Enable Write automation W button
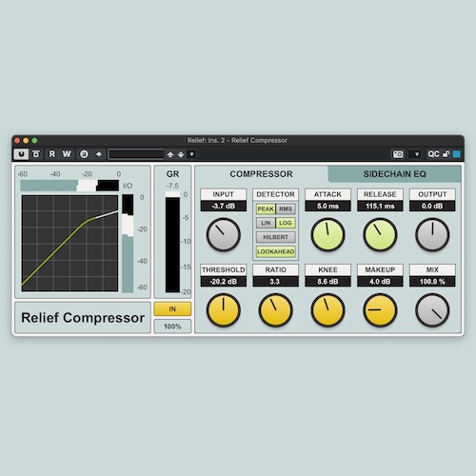The height and width of the screenshot is (476, 476). click(x=67, y=154)
